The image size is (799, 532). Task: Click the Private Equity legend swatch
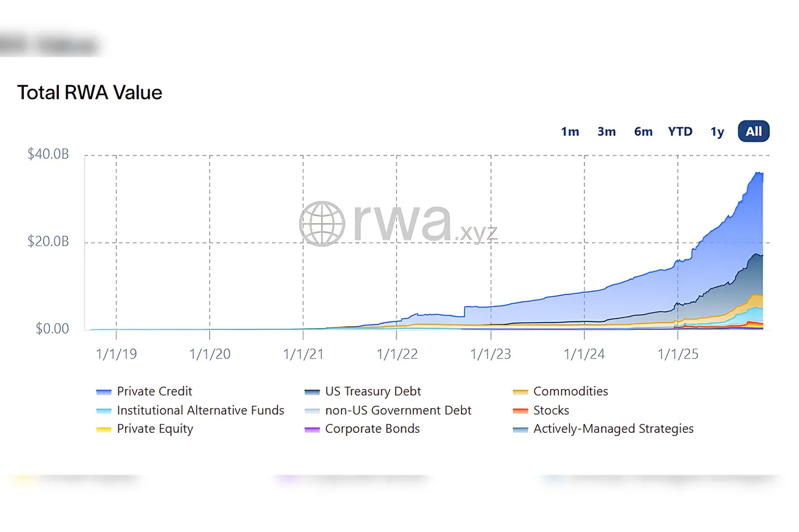pyautogui.click(x=104, y=429)
